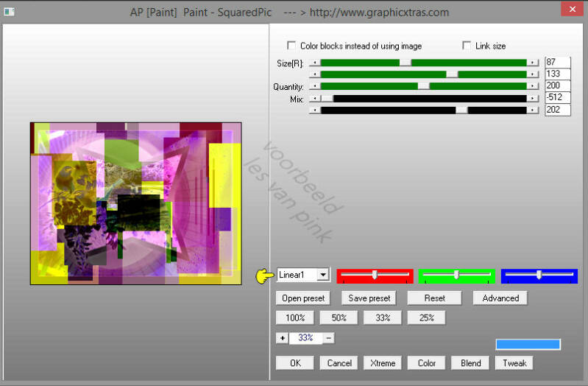The height and width of the screenshot is (386, 588).
Task: Click the value field showing 202
Action: [558, 110]
